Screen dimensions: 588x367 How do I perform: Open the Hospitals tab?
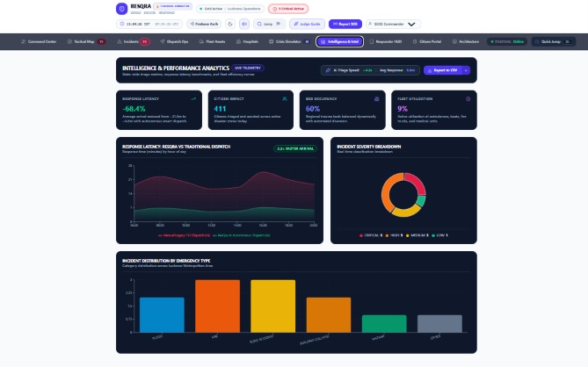click(x=247, y=41)
